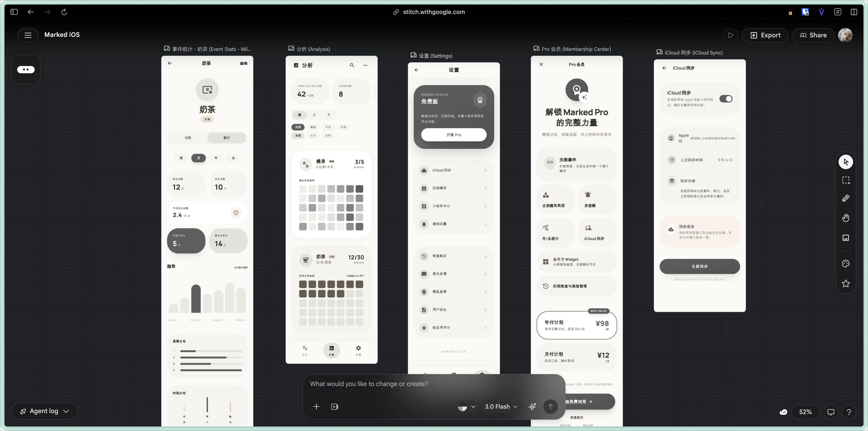Click the Share button
Screen dimensions: 868x431
point(813,35)
